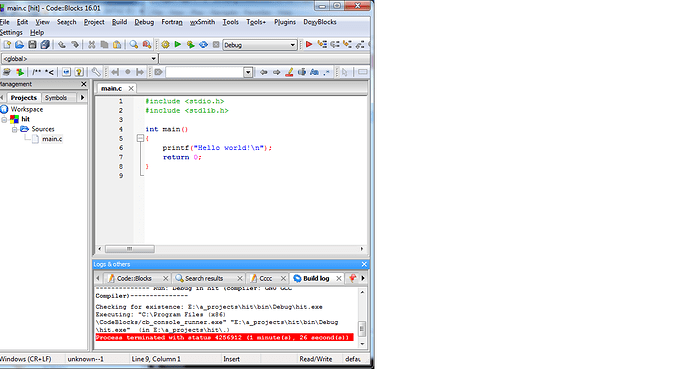Toggle highlight marker pen icon
This screenshot has height=369, width=690.
[289, 72]
